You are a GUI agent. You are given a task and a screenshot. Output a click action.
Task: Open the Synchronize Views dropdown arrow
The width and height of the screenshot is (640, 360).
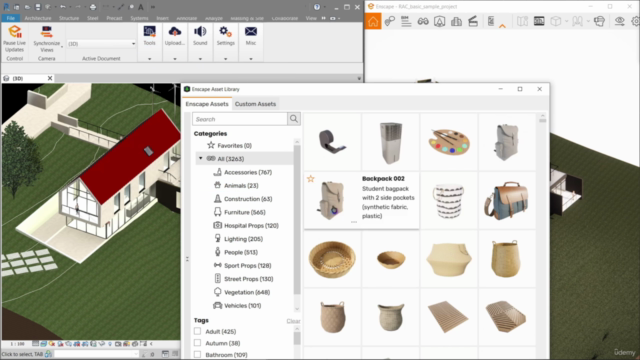click(62, 47)
